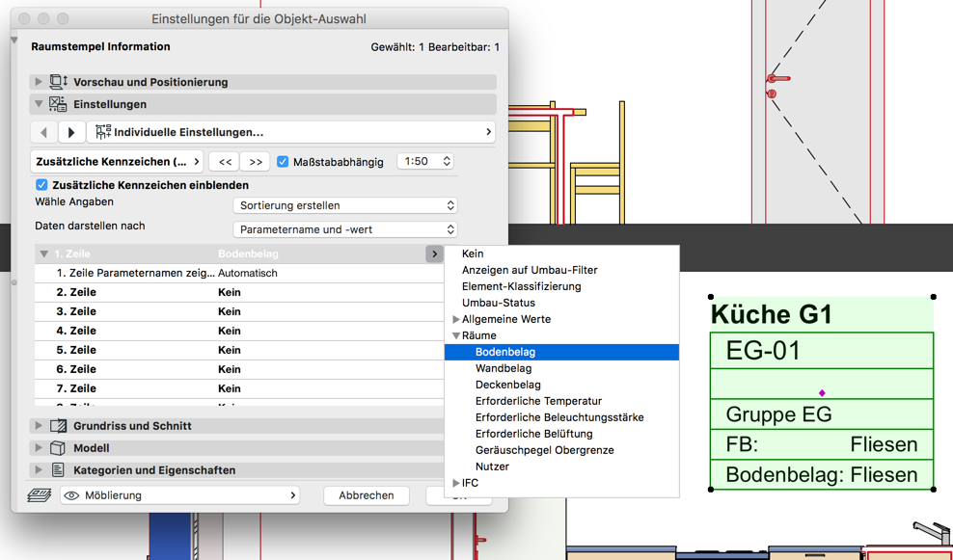This screenshot has width=953, height=560.
Task: Collapse Räume group in the popup menu
Action: (456, 335)
